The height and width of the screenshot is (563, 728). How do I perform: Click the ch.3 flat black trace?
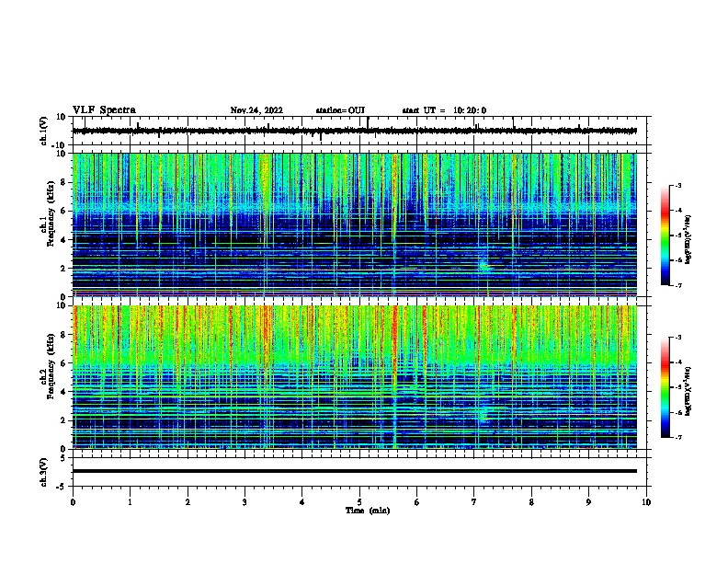coord(355,471)
